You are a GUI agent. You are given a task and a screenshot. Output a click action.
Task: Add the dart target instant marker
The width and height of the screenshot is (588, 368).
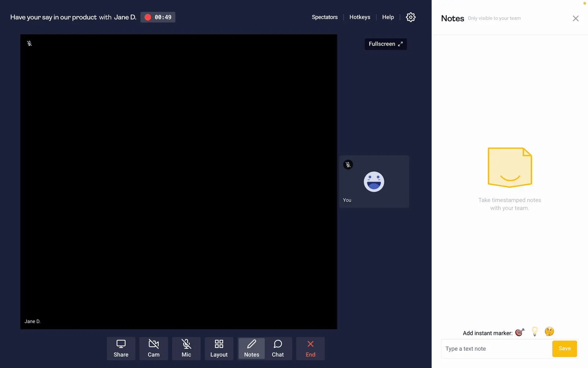click(x=520, y=332)
